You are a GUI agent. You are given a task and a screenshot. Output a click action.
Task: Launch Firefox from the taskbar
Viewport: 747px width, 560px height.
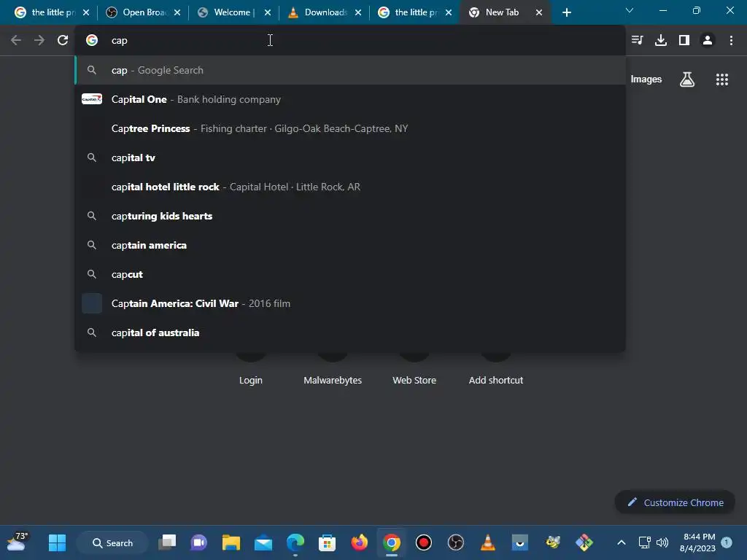point(359,542)
